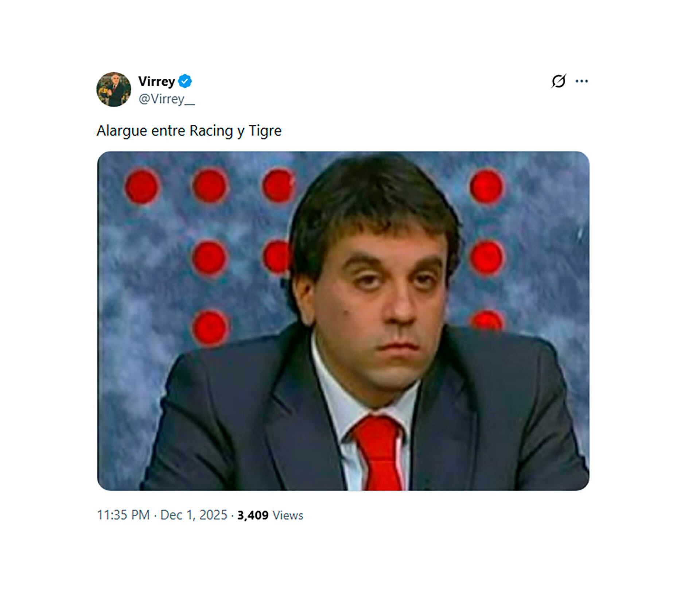Click the 3,409 view count number
The height and width of the screenshot is (597, 700).
(253, 515)
